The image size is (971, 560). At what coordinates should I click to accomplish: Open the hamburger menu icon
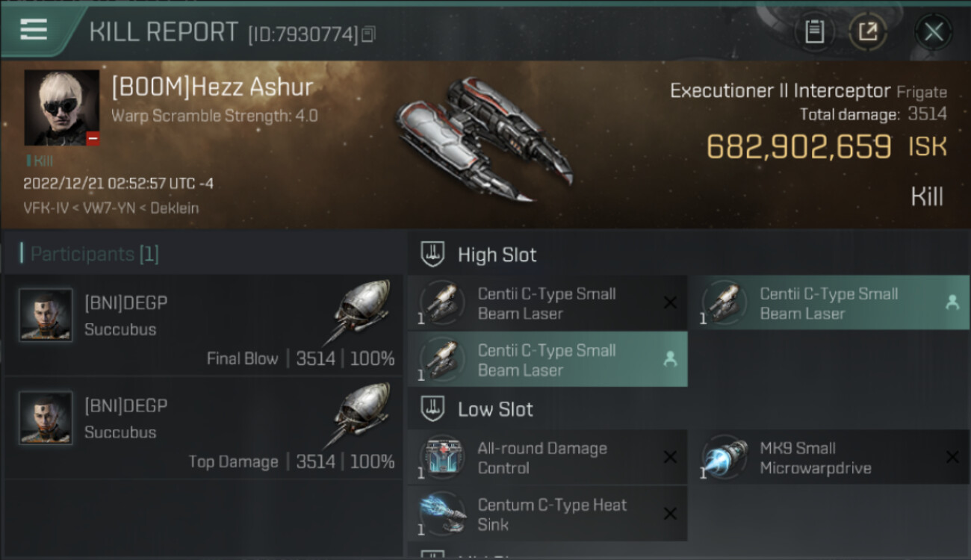[33, 30]
